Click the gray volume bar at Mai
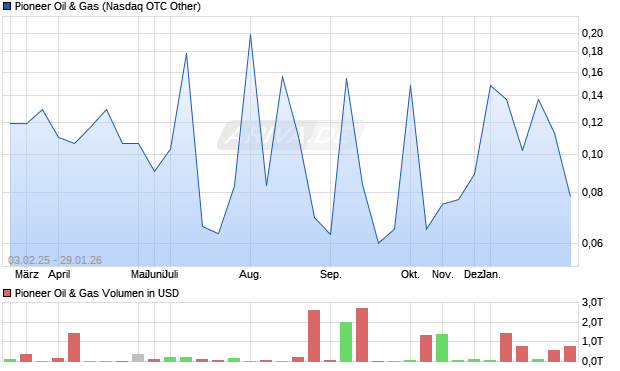The height and width of the screenshot is (371, 620). [138, 358]
